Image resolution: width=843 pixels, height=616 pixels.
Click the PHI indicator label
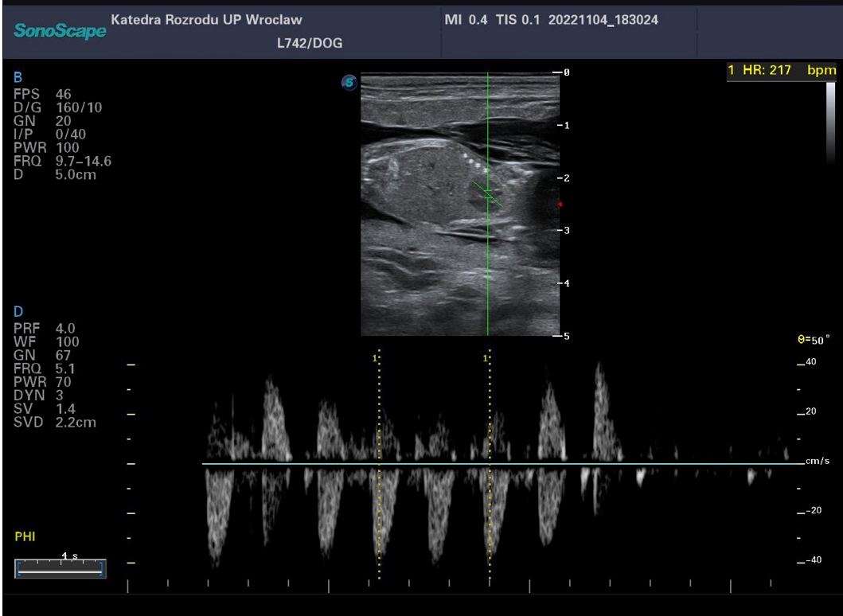click(x=25, y=536)
